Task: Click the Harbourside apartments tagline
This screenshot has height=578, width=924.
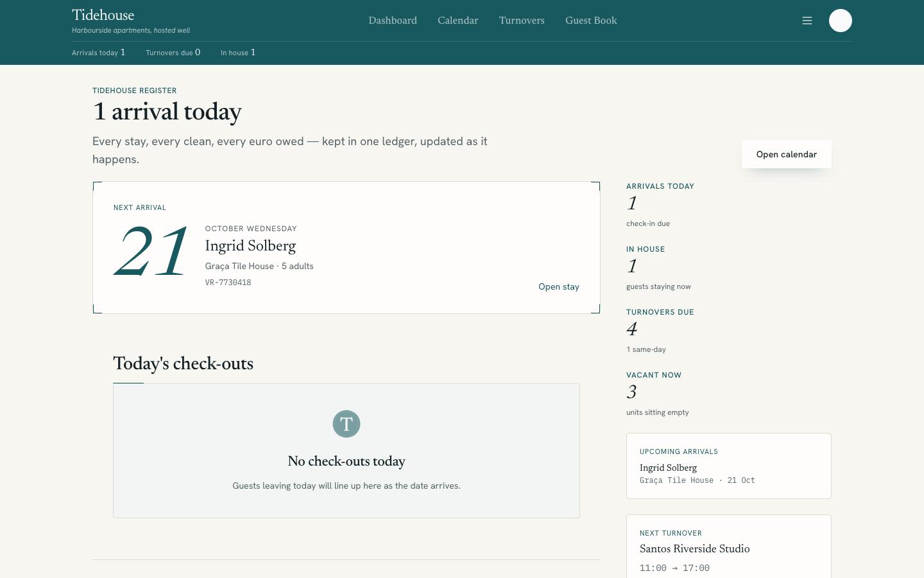Action: [131, 30]
